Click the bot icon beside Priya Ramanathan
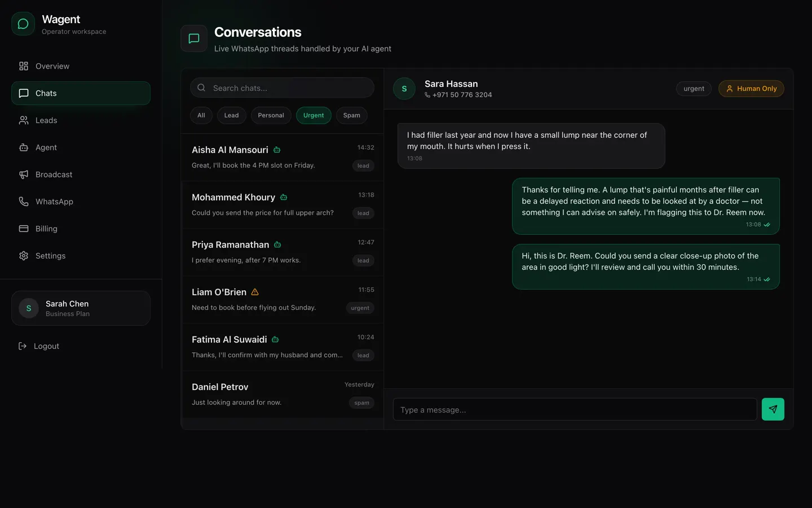This screenshot has height=508, width=812. [x=277, y=244]
